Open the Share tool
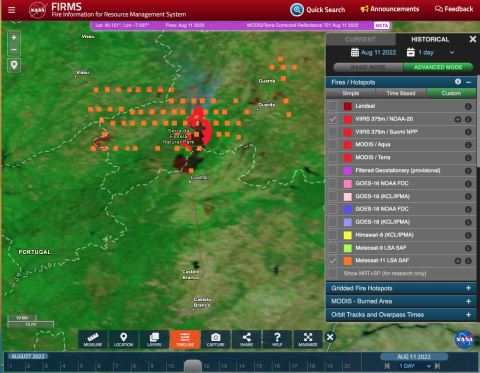The width and height of the screenshot is (480, 373). pyautogui.click(x=246, y=339)
